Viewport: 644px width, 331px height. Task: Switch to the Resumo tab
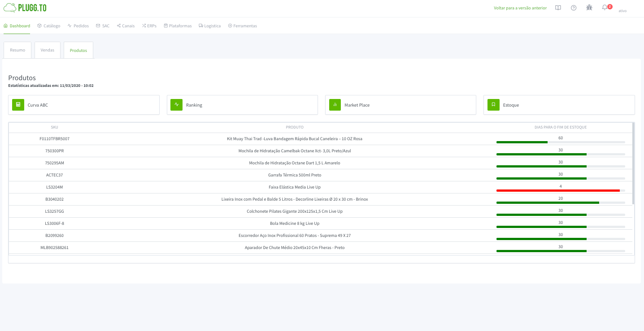click(17, 50)
